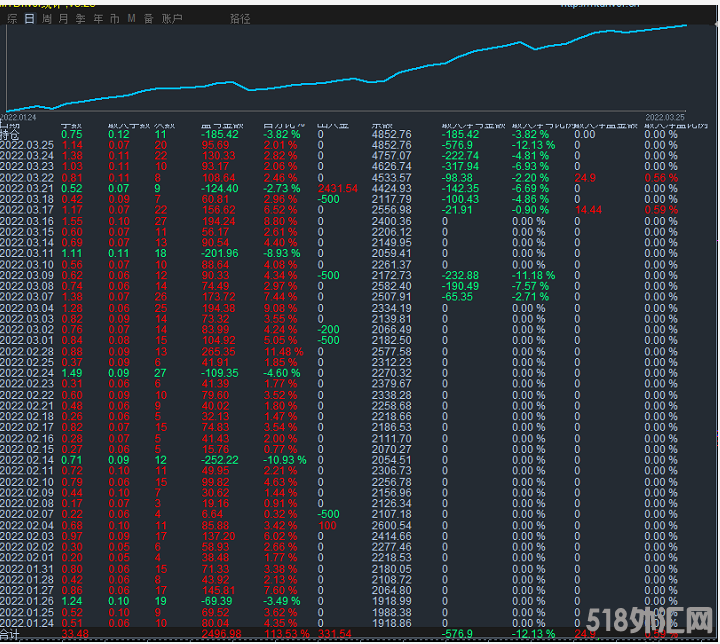Select the 2022.03.25 date row

pyautogui.click(x=26, y=145)
